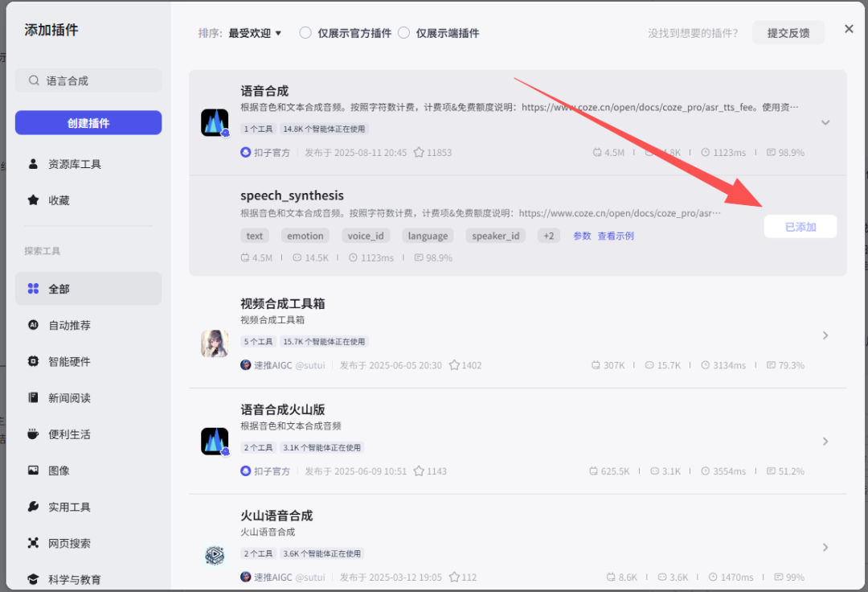This screenshot has width=868, height=592.
Task: Click the 3134ms clock icon
Action: click(706, 365)
